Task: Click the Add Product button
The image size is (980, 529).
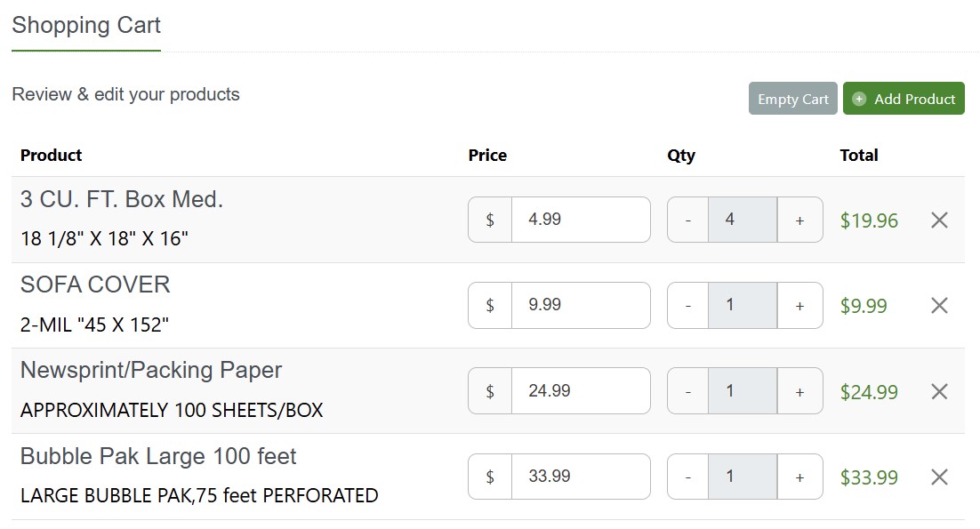Action: pos(904,99)
